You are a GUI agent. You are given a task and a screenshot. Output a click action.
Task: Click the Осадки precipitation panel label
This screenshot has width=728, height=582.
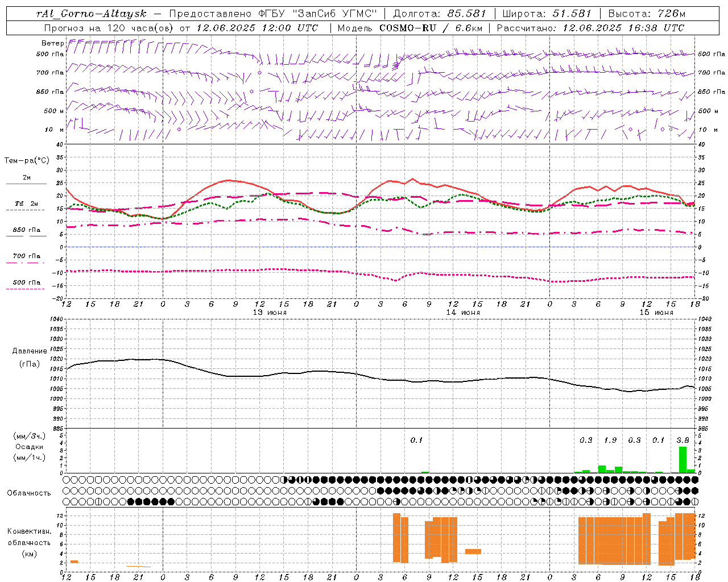30,447
